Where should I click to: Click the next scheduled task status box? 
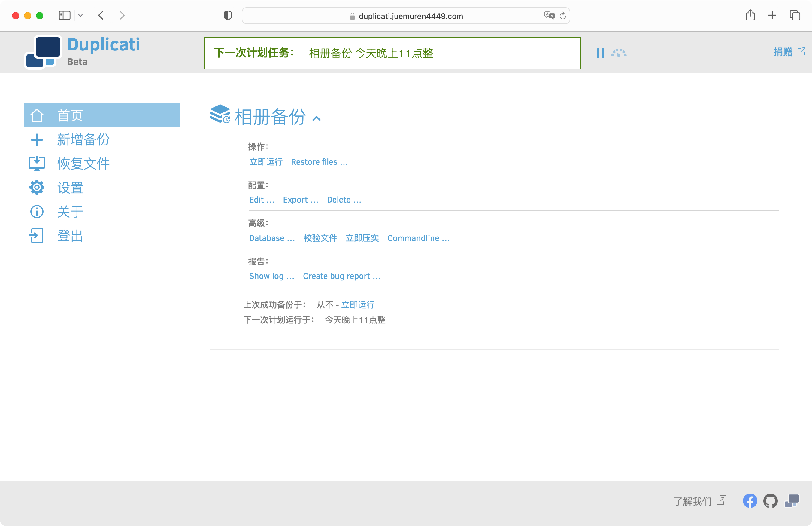tap(392, 53)
